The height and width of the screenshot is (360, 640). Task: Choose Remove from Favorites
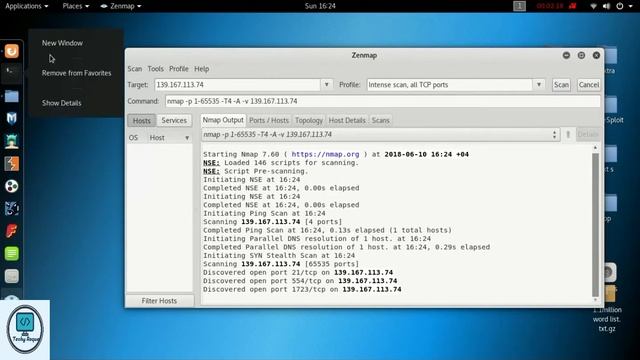[x=76, y=73]
